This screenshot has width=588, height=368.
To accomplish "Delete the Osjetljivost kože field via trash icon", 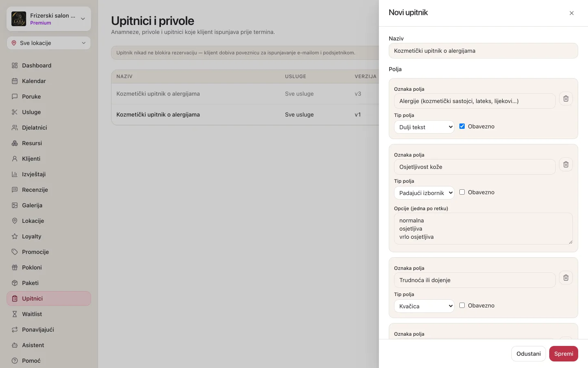I will (x=566, y=164).
